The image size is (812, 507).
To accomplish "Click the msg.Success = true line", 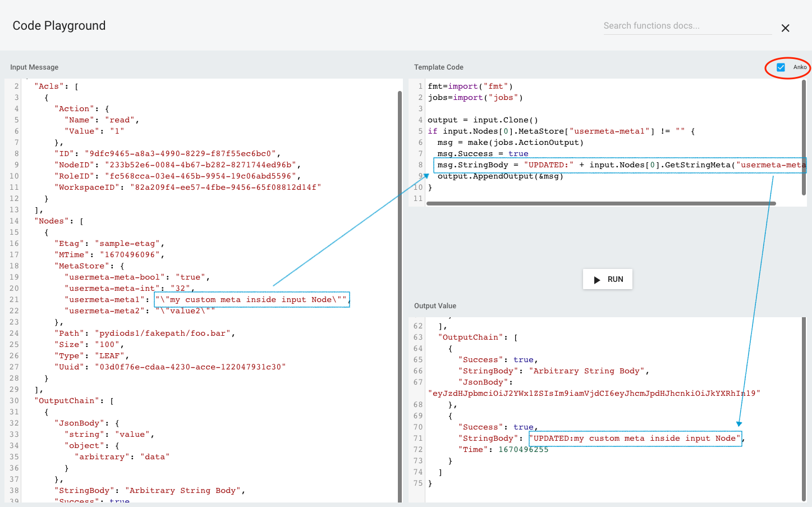I will coord(483,154).
